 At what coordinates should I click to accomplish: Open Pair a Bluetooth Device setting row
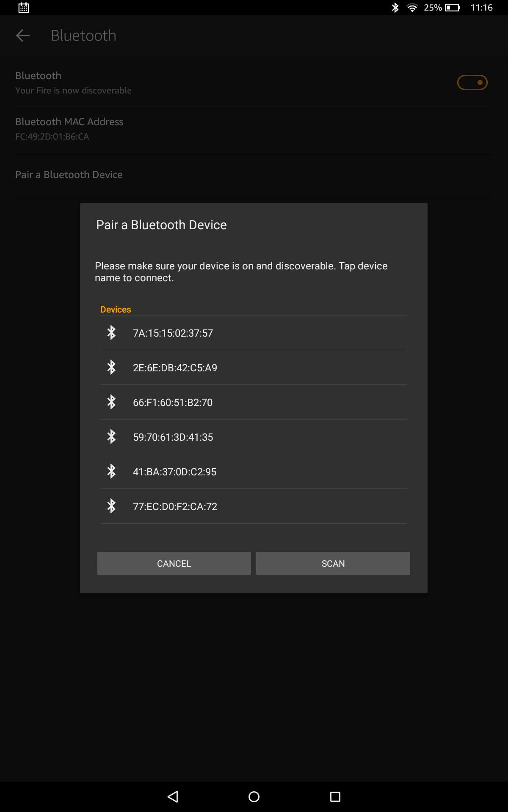[254, 175]
